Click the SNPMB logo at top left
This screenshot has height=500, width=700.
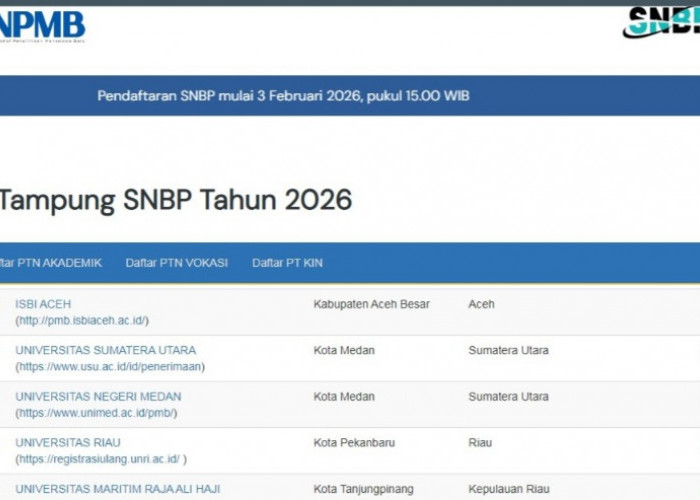42,26
